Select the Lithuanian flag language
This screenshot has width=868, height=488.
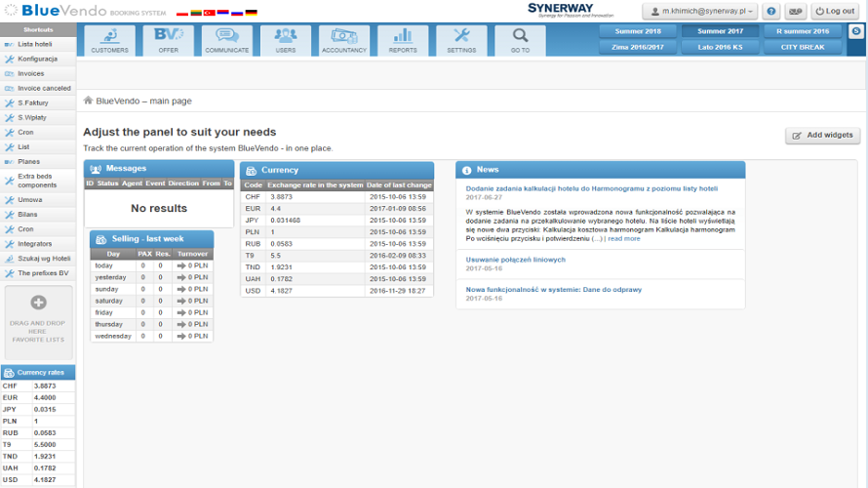(196, 13)
